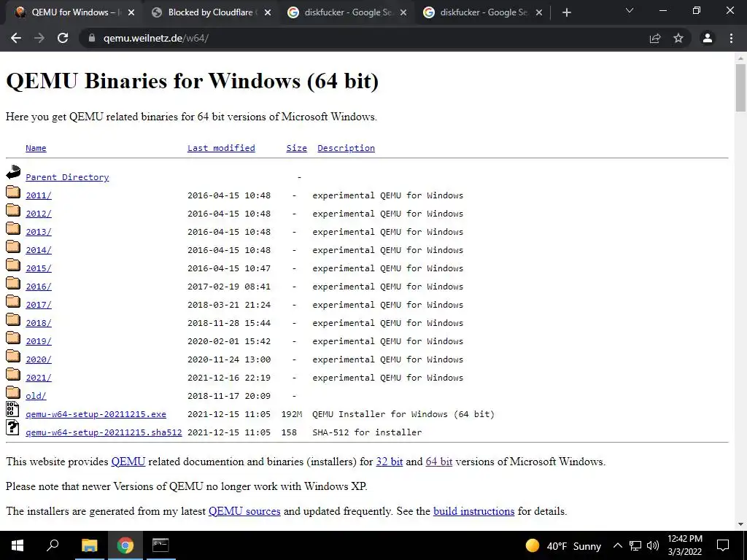
Task: Switch to Blocked by Cloudflare tab
Action: pos(211,12)
